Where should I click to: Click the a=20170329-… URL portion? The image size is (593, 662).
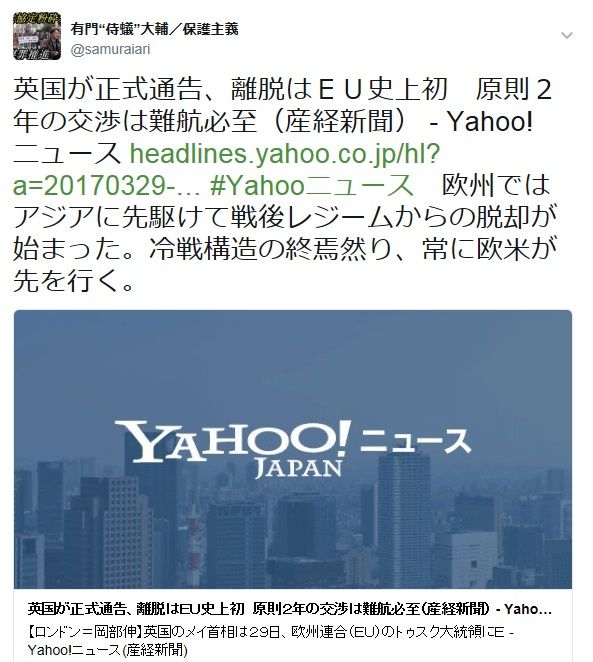106,186
